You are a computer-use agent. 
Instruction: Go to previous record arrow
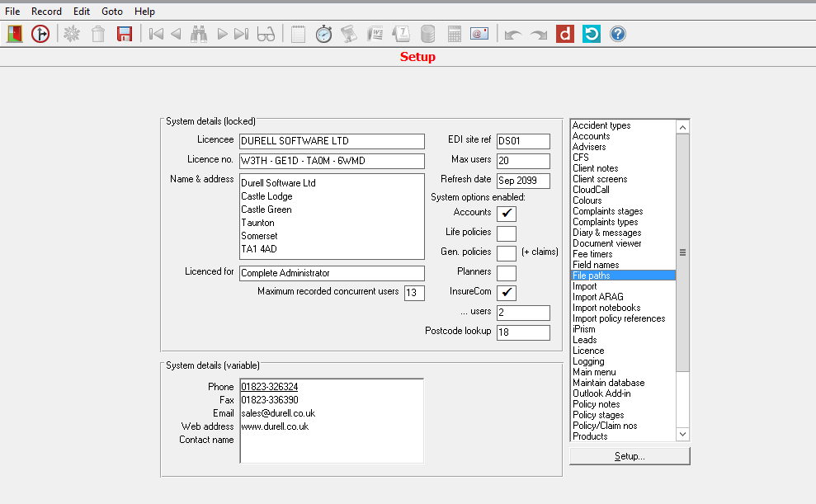point(176,35)
